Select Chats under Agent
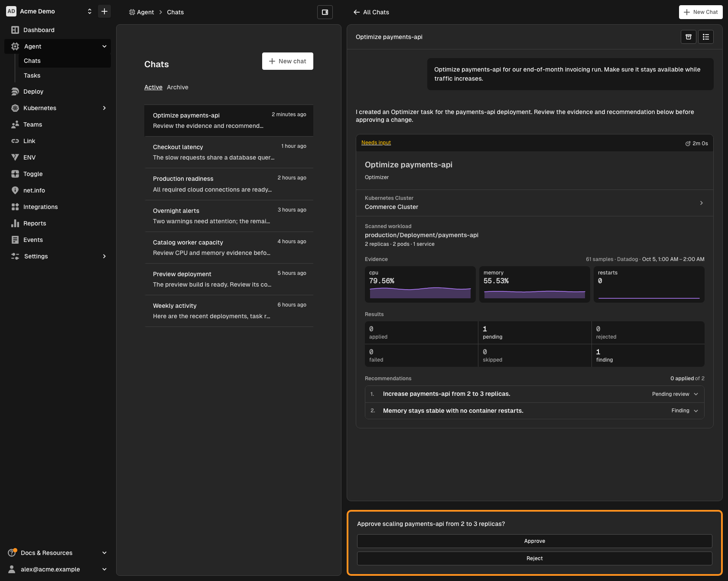Viewport: 728px width, 581px height. tap(65, 61)
